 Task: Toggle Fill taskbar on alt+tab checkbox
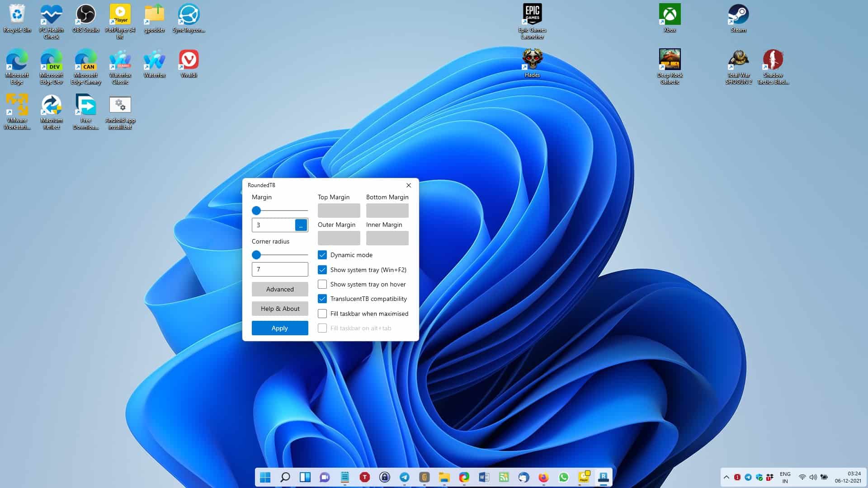pyautogui.click(x=322, y=328)
